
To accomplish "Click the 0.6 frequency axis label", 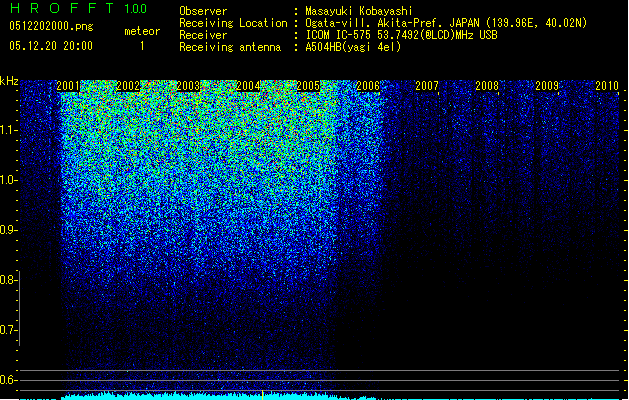I will pos(8,380).
